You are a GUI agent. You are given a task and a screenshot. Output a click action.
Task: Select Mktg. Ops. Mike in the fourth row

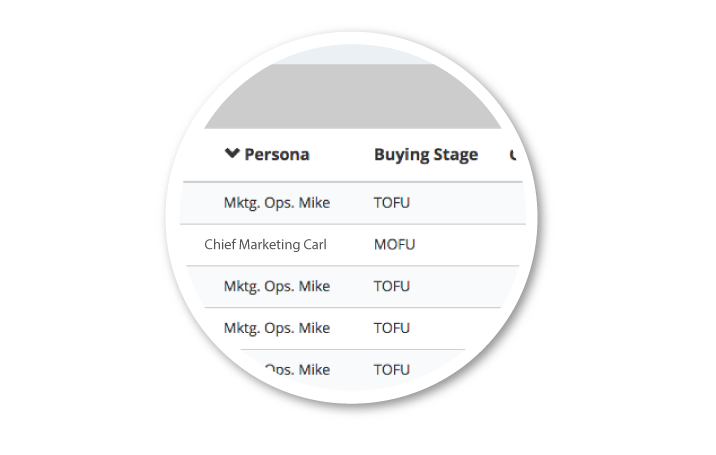click(276, 328)
